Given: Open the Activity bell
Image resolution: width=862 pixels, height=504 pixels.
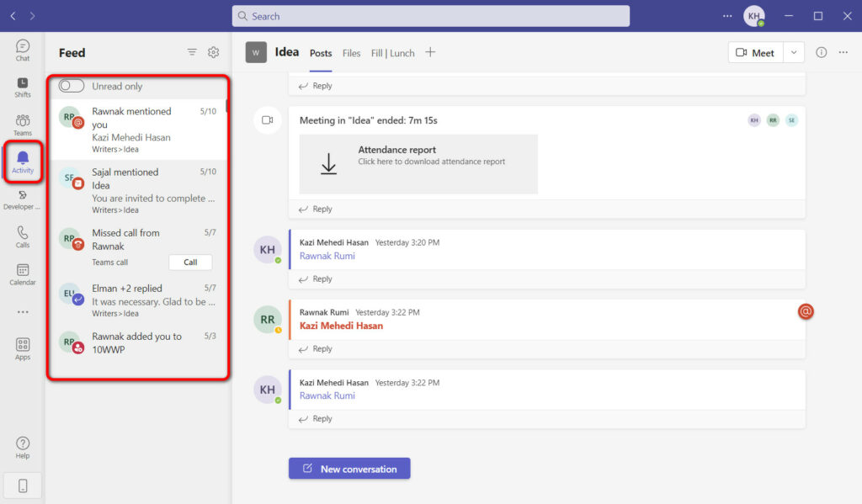Looking at the screenshot, I should [23, 162].
